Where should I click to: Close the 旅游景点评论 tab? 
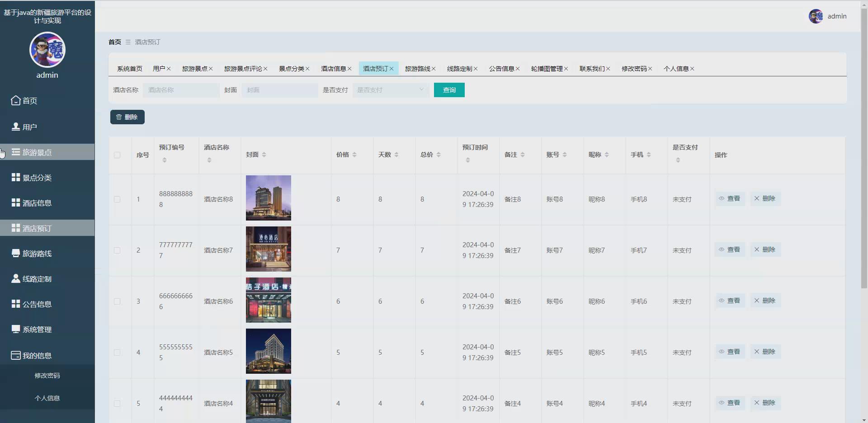pyautogui.click(x=265, y=69)
